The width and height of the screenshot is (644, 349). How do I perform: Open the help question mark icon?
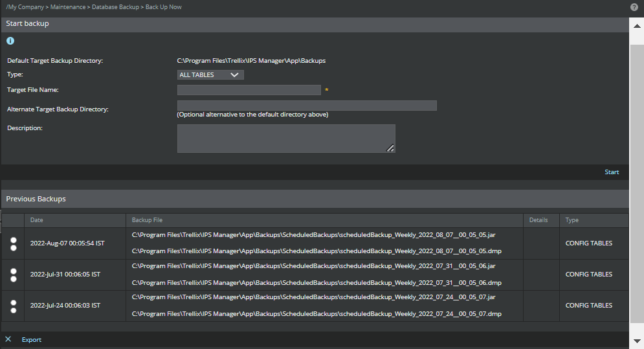634,7
